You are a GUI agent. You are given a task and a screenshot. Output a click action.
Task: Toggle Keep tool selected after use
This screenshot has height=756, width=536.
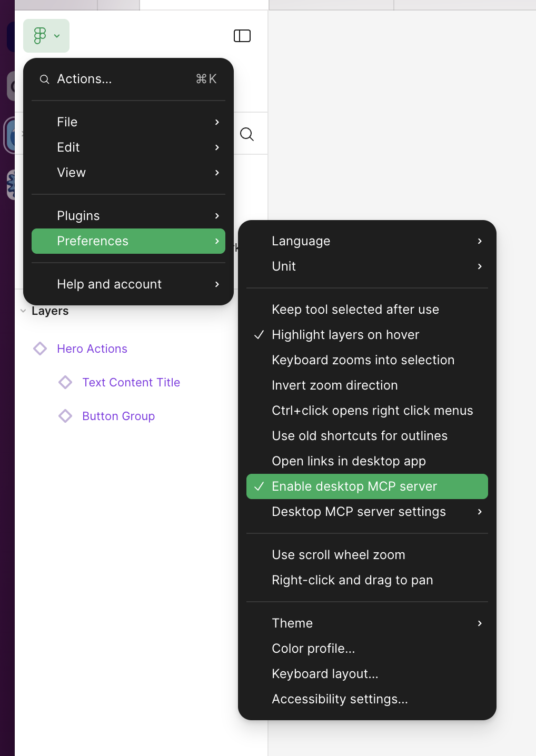click(x=355, y=310)
